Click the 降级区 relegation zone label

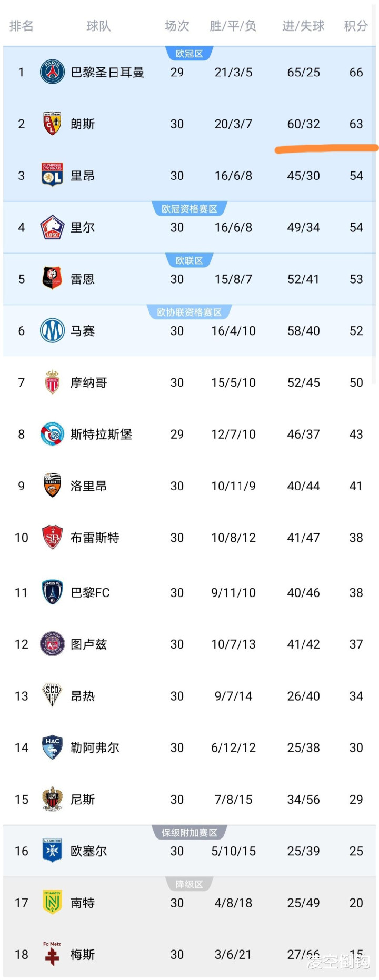click(x=189, y=884)
